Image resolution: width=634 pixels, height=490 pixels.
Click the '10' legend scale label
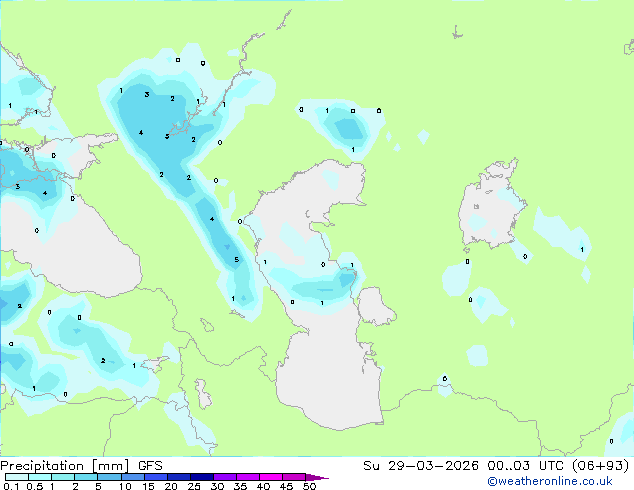(125, 486)
